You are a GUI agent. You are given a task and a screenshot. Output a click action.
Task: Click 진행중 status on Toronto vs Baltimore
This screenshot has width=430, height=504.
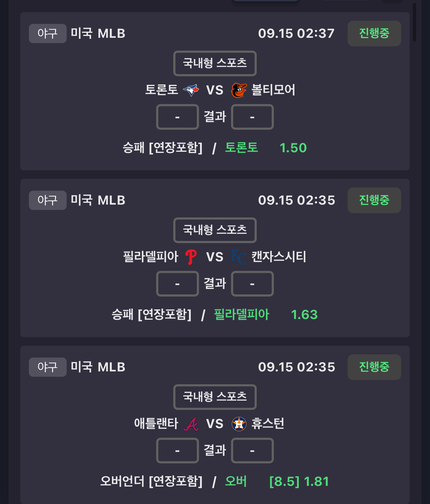[374, 34]
